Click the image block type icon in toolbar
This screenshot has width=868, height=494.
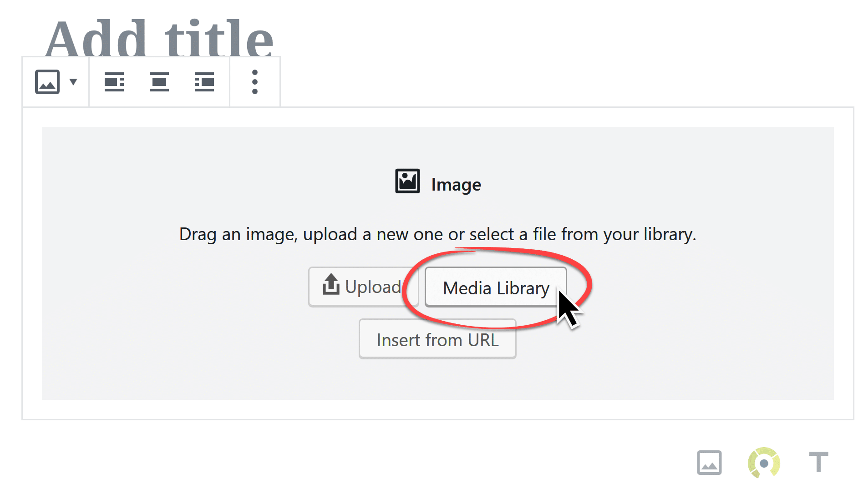click(x=47, y=82)
